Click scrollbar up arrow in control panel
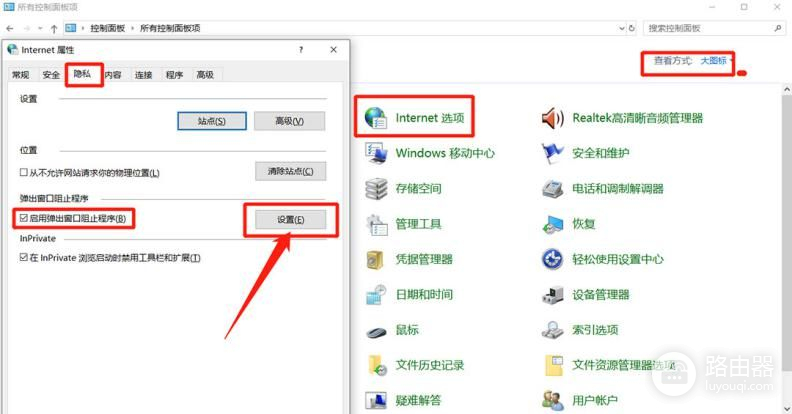 coord(787,89)
